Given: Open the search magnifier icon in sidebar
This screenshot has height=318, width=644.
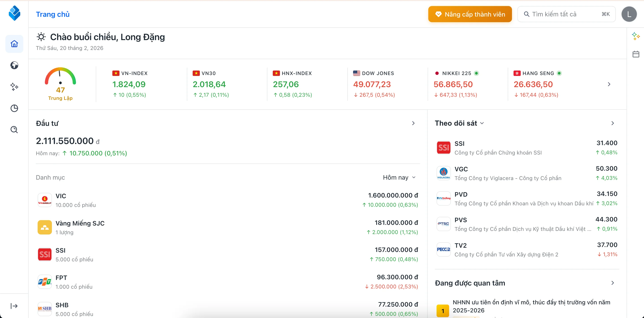Looking at the screenshot, I should (14, 130).
